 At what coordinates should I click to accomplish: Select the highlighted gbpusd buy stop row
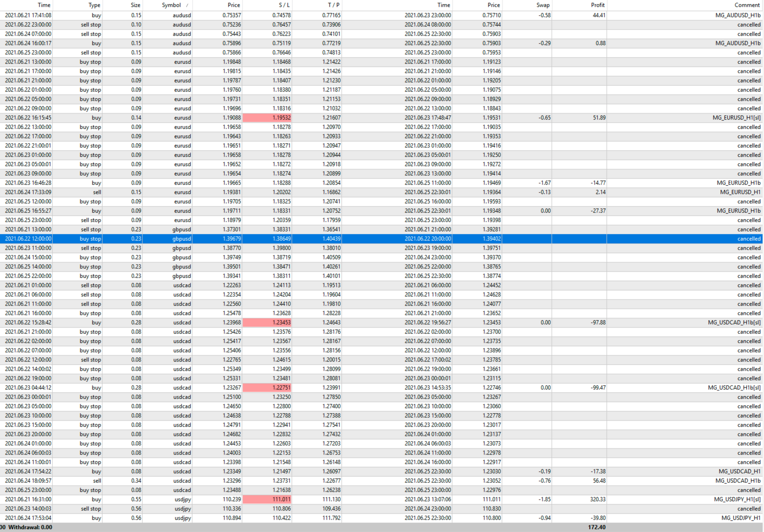tap(181, 239)
